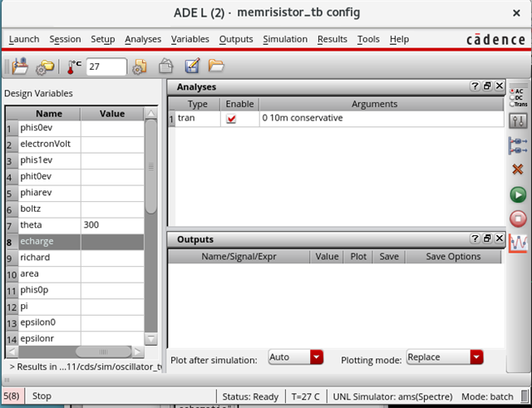Open the Results menu
The height and width of the screenshot is (408, 532).
click(332, 39)
